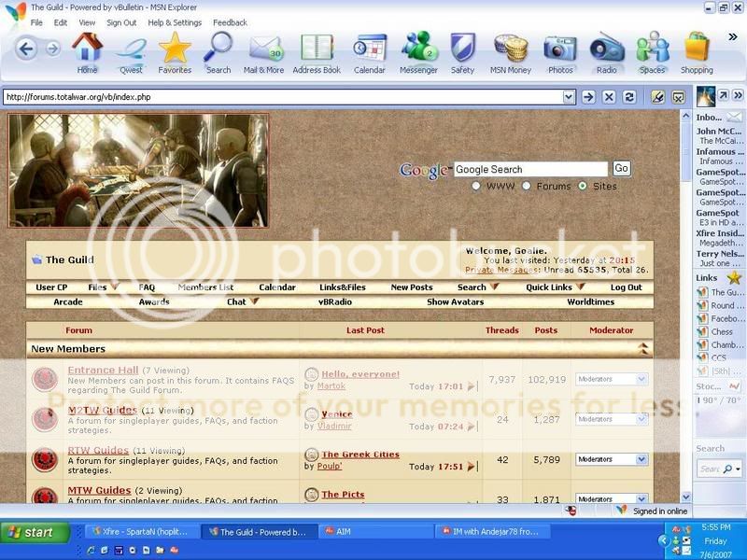
Task: Select the Forums search radio button
Action: click(527, 186)
